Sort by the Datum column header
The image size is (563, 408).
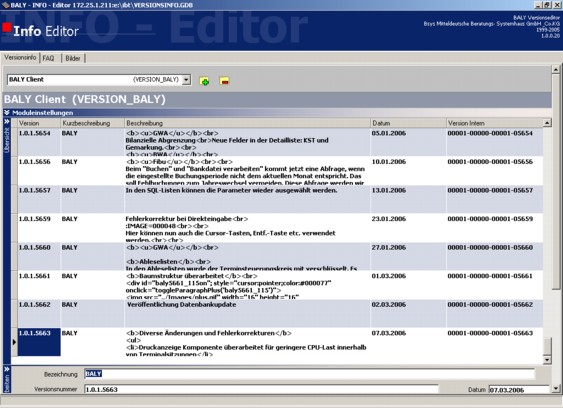408,123
